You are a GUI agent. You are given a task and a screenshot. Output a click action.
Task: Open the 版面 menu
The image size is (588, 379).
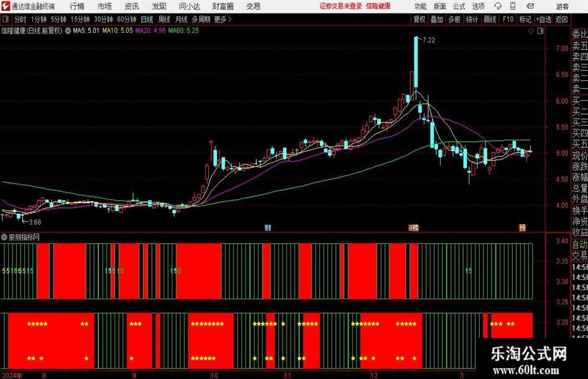pos(440,6)
